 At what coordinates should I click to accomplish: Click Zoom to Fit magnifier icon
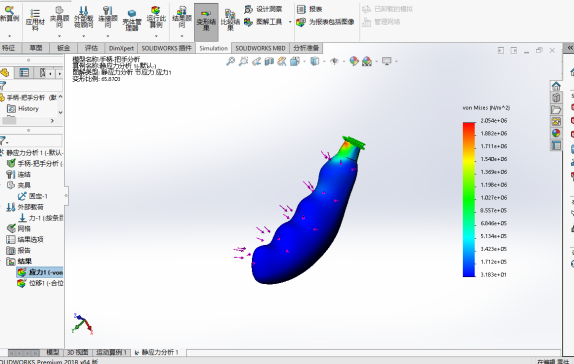tap(230, 61)
